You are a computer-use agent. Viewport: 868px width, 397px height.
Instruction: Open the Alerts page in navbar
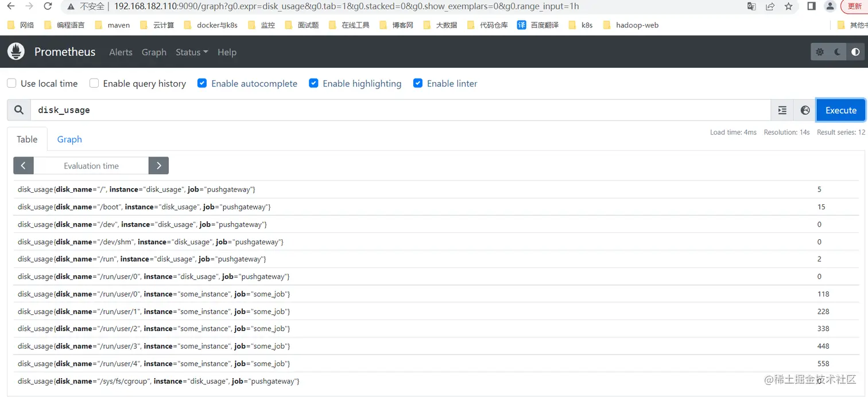[x=121, y=52]
